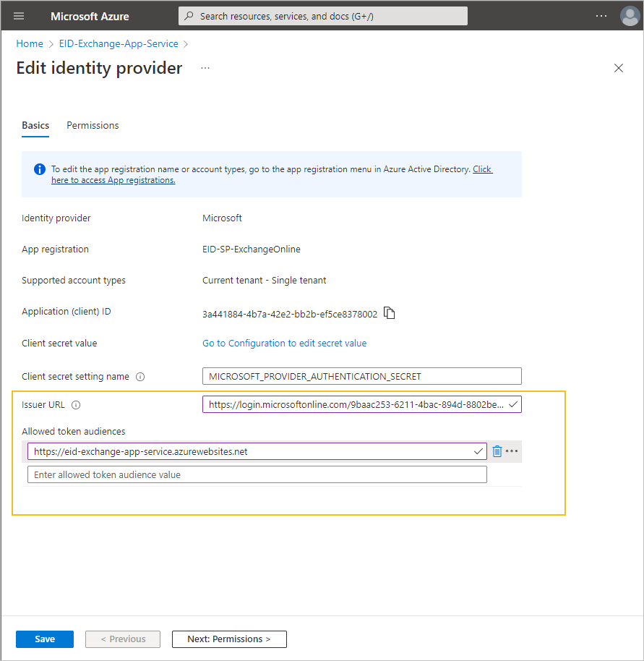The width and height of the screenshot is (644, 661).
Task: Open the Azure portal hamburger menu
Action: pos(19,16)
